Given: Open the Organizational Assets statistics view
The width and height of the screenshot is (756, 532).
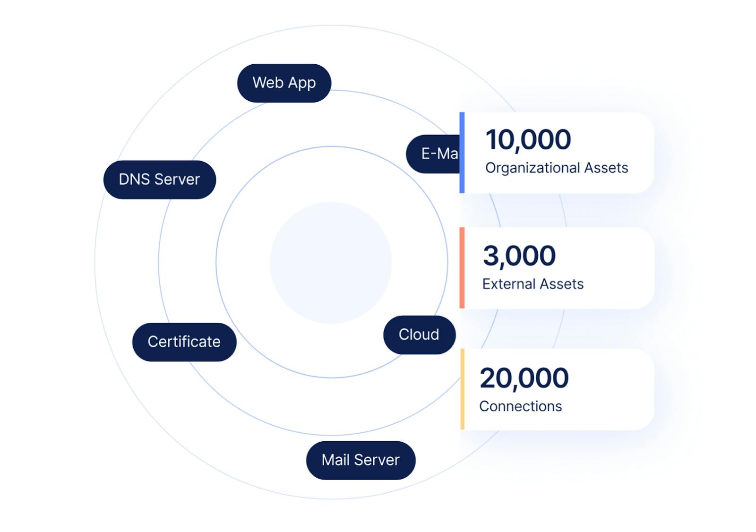Looking at the screenshot, I should [x=558, y=151].
